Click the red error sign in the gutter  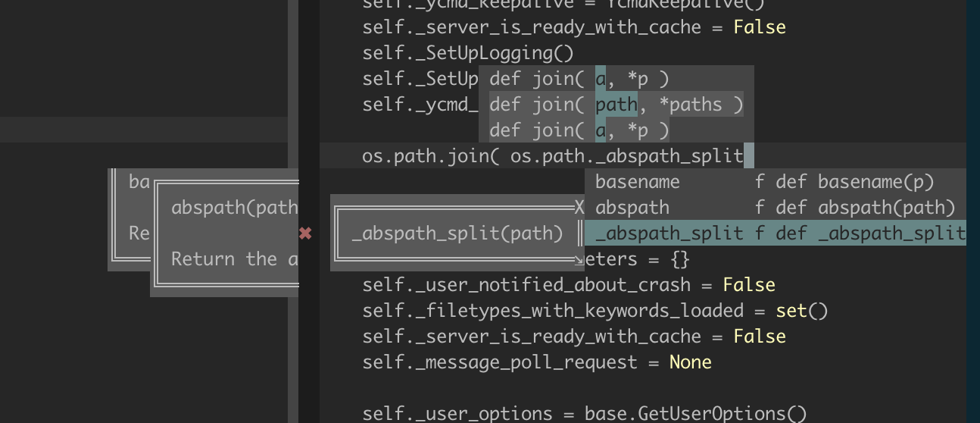click(x=305, y=233)
